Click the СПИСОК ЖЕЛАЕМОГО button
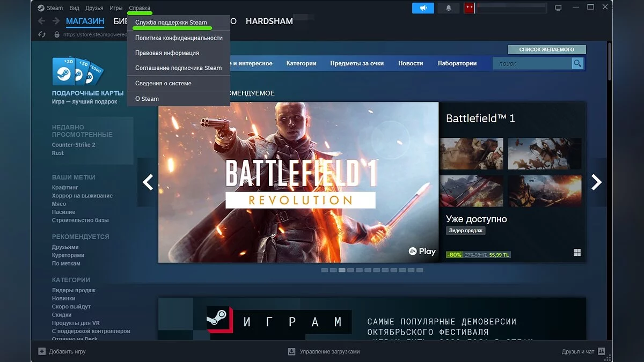644x362 pixels. click(546, 49)
